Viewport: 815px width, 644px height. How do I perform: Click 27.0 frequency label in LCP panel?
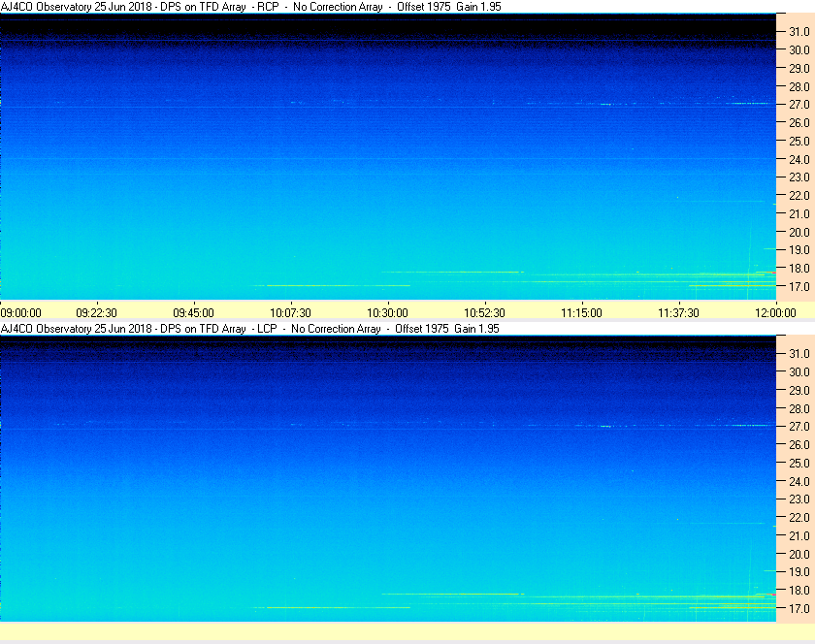[x=799, y=426]
